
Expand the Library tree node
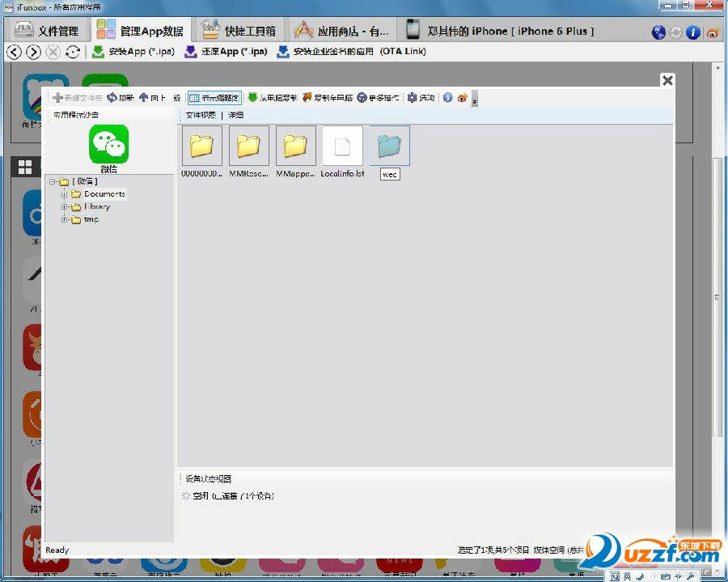point(64,206)
